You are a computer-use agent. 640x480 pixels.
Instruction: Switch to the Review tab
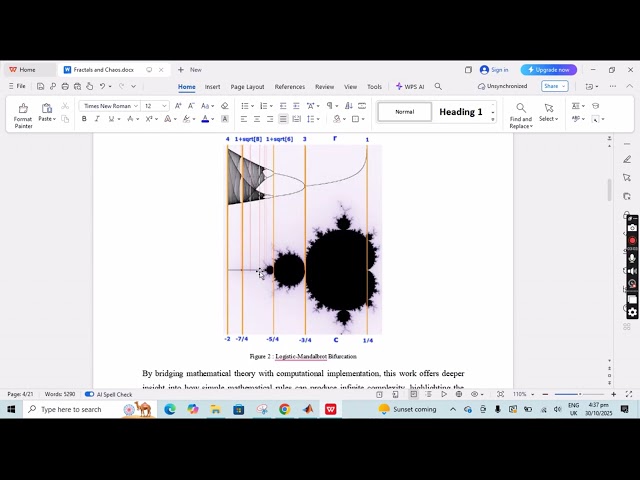[x=324, y=87]
